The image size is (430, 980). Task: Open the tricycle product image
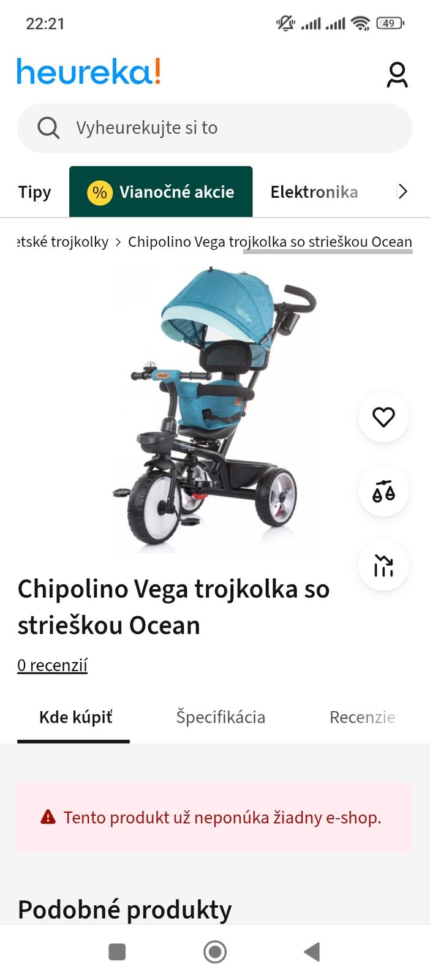[214, 410]
